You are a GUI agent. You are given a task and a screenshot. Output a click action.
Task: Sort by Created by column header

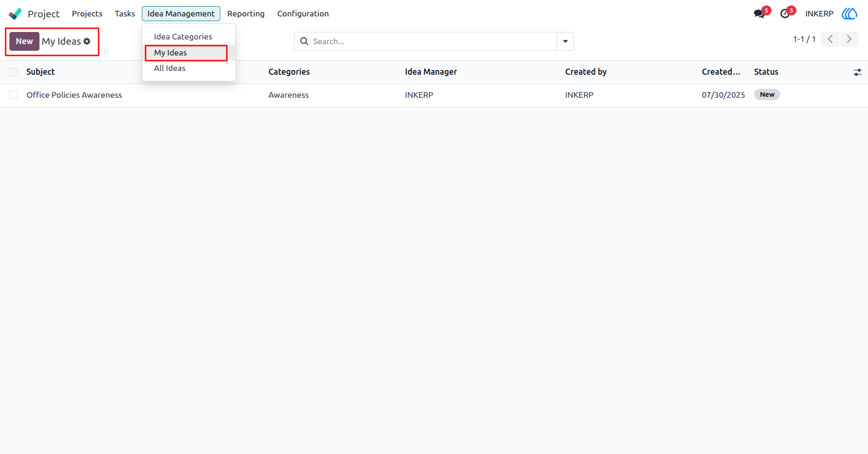coord(586,72)
